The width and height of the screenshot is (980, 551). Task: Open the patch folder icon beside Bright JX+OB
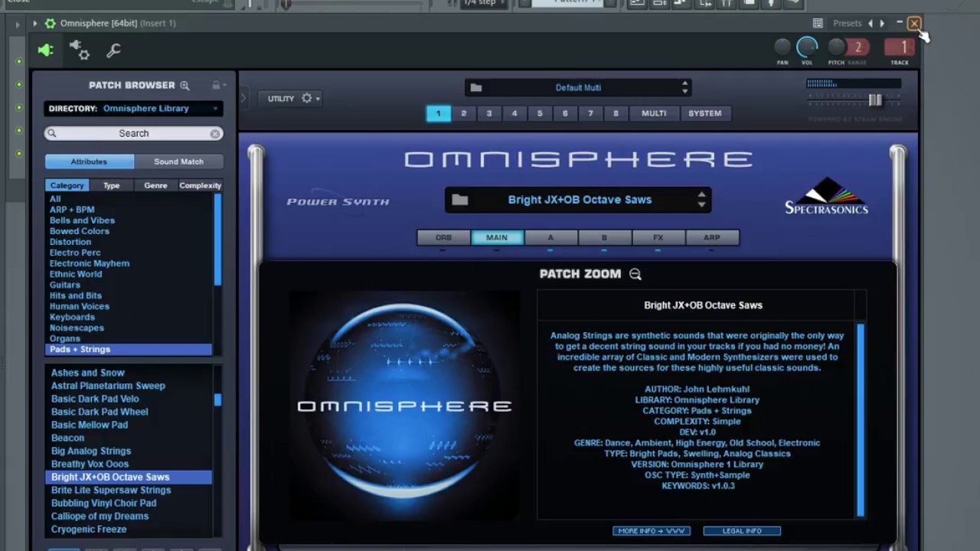459,200
